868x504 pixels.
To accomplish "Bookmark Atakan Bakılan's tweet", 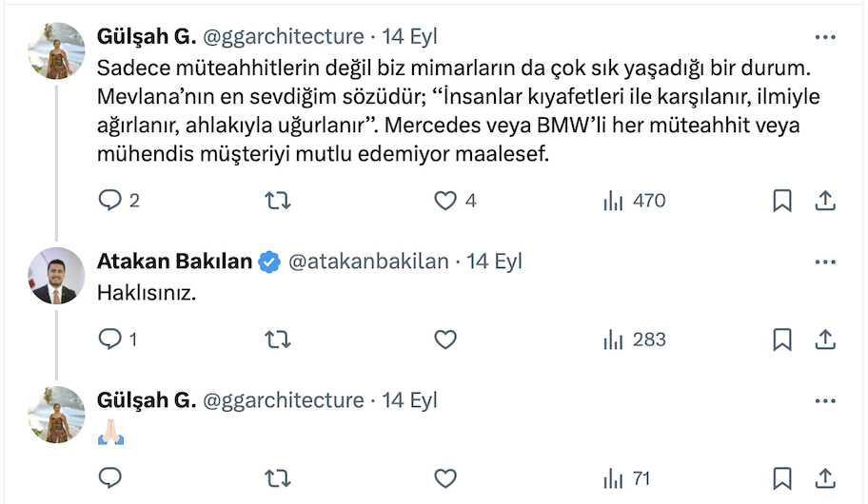I will click(x=781, y=339).
